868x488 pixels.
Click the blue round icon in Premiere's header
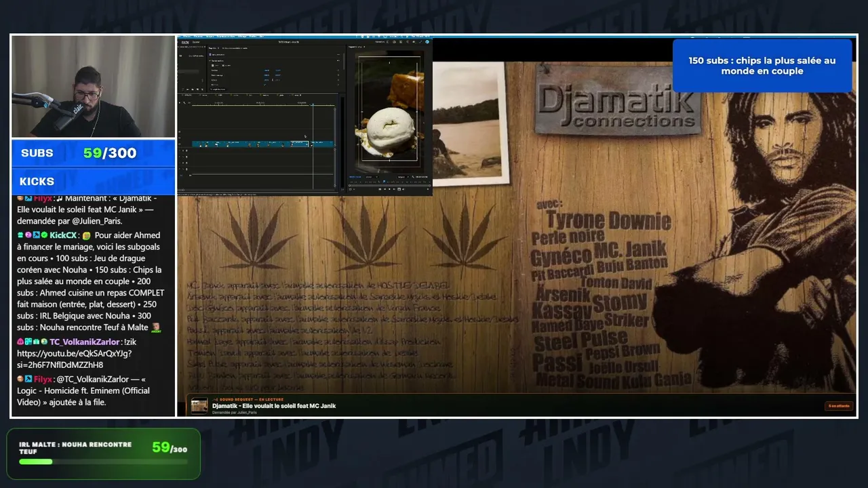(x=427, y=42)
